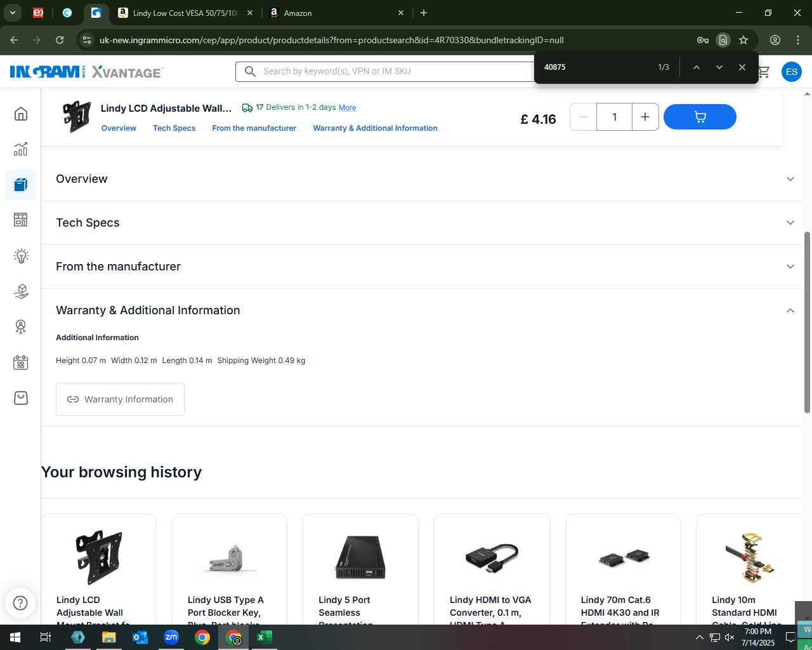Image resolution: width=812 pixels, height=650 pixels.
Task: Open the Chrome three-dot menu
Action: point(798,40)
